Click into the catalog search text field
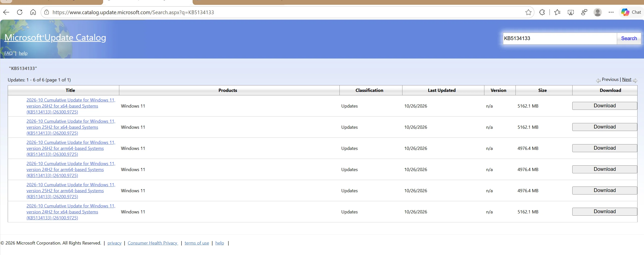The height and width of the screenshot is (255, 644). [560, 39]
